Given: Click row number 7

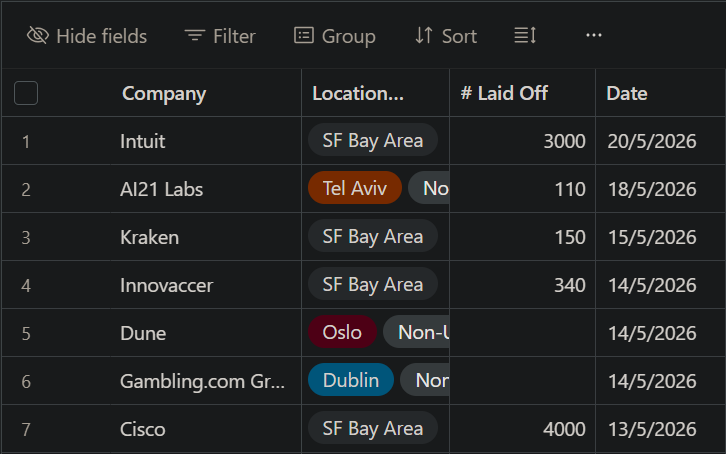Looking at the screenshot, I should pyautogui.click(x=26, y=429).
